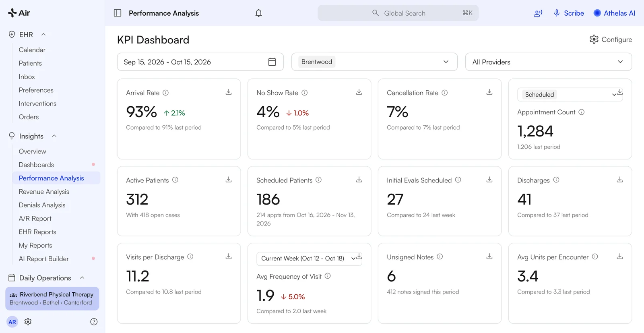Navigate to AI Report Builder
The width and height of the screenshot is (644, 333).
[x=43, y=259]
